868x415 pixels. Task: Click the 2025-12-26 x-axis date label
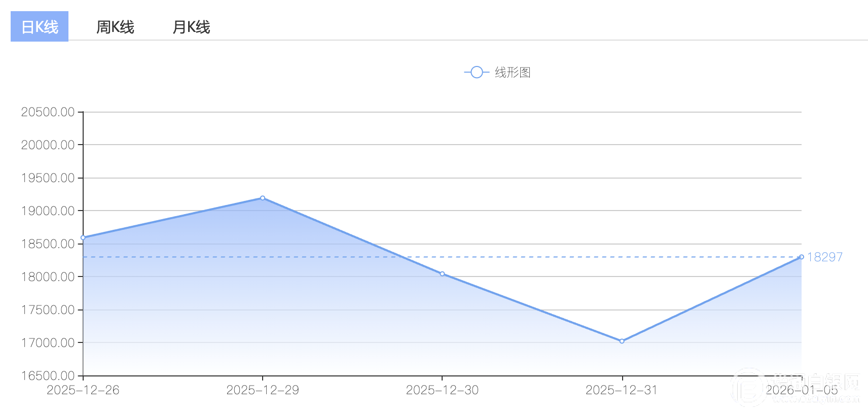(x=83, y=390)
